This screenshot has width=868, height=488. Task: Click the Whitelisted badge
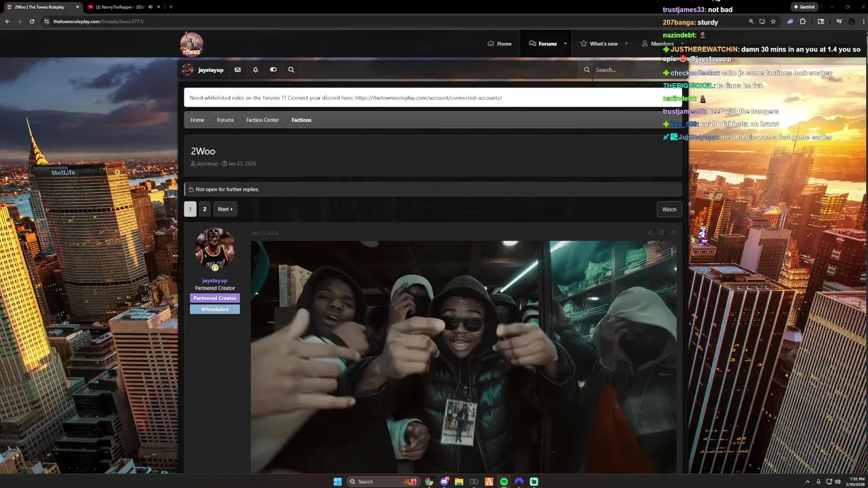point(215,309)
